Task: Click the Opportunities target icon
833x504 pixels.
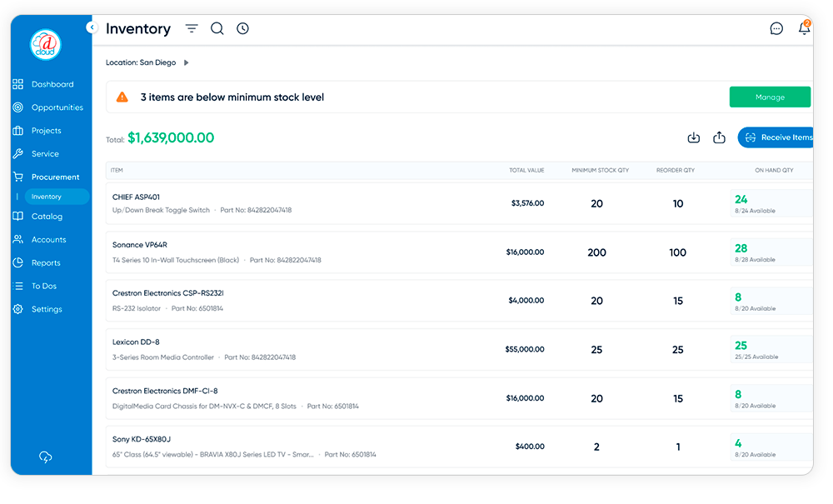Action: (x=18, y=107)
